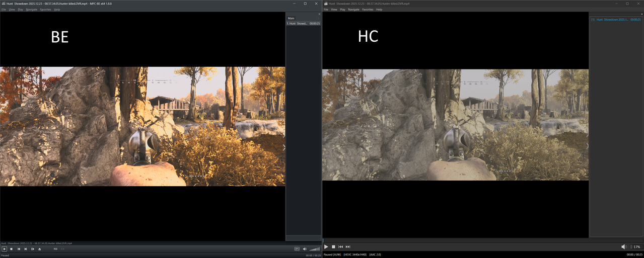Mute audio with MPC-HC speaker icon

[624, 247]
